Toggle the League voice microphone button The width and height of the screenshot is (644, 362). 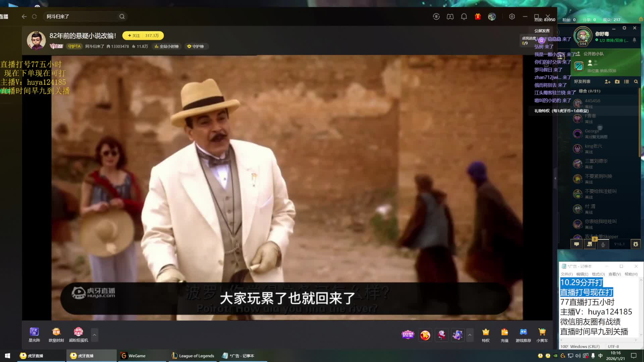coord(603,244)
